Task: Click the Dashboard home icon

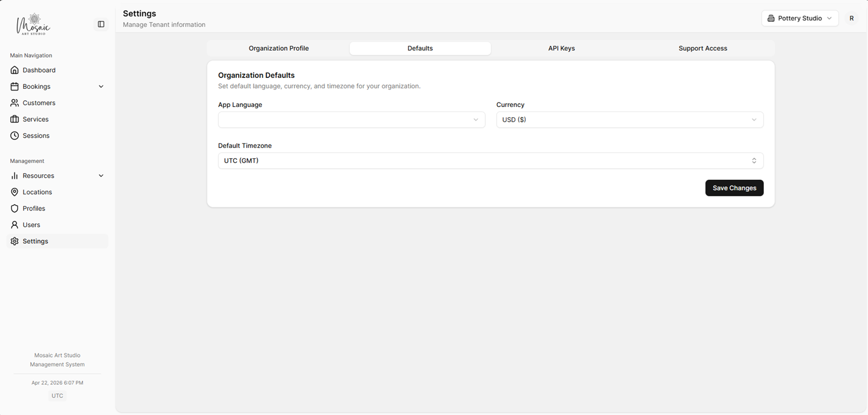Action: coord(14,70)
